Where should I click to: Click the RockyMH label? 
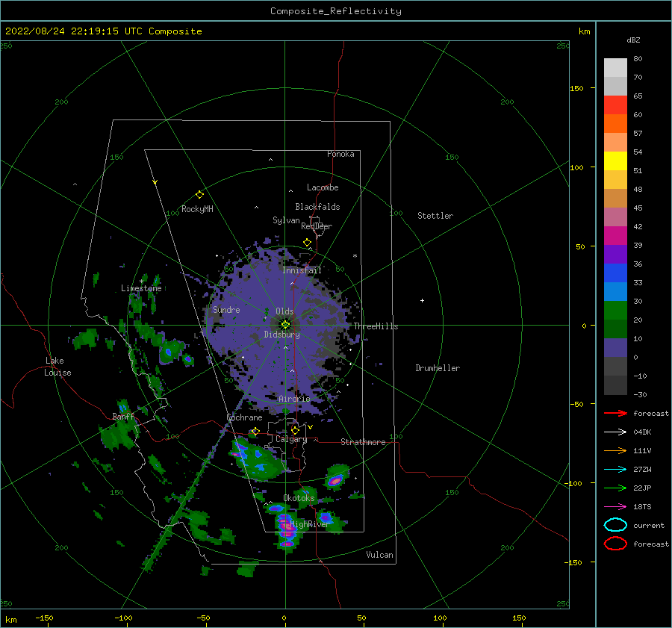pyautogui.click(x=197, y=209)
